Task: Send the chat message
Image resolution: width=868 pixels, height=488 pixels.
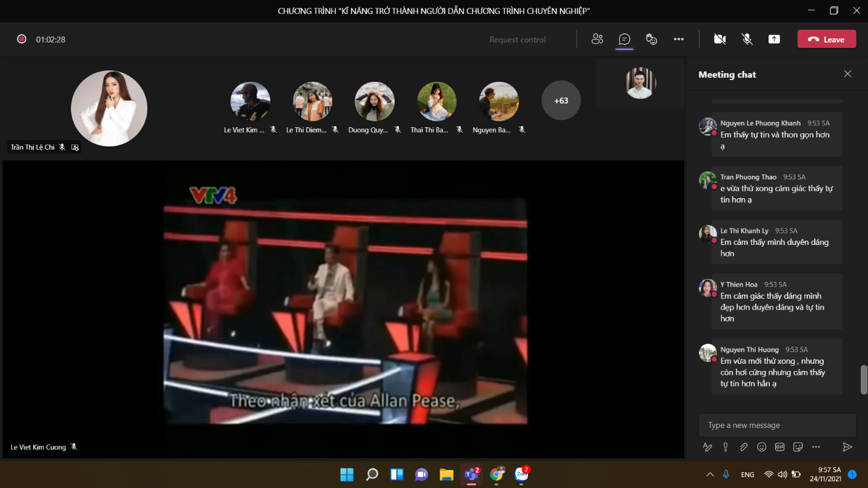Action: click(847, 447)
